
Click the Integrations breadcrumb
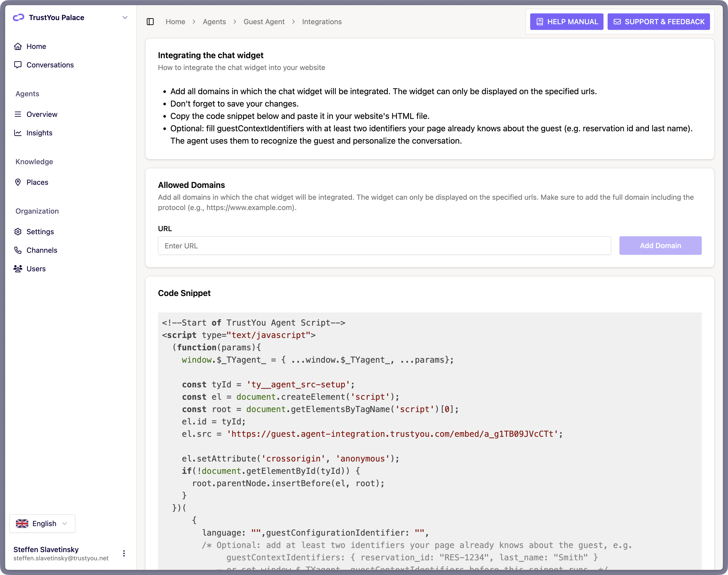pos(322,22)
